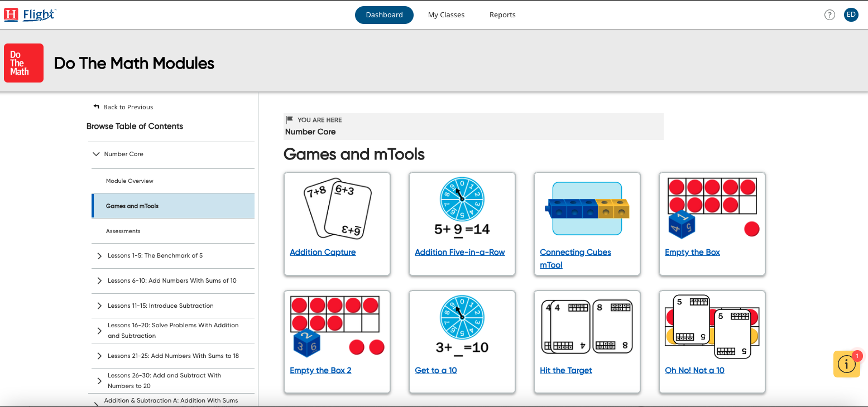Open the yellow info notification widget
Viewport: 868px width, 407px height.
coord(846,364)
